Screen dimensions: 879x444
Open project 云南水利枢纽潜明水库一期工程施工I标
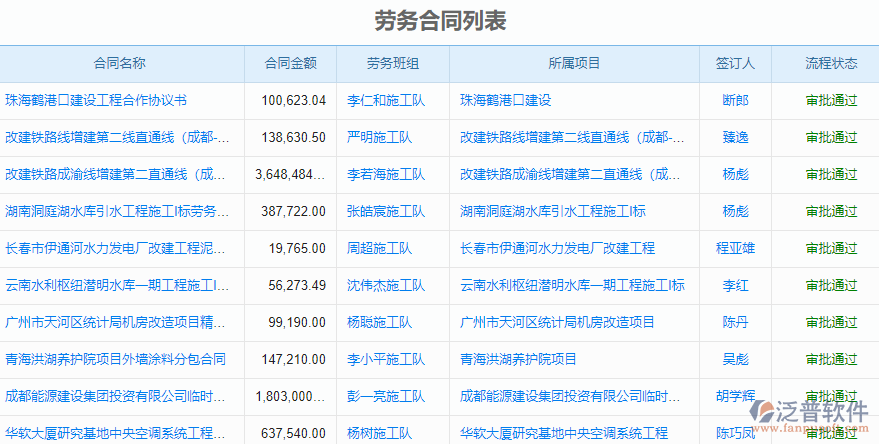(x=572, y=285)
